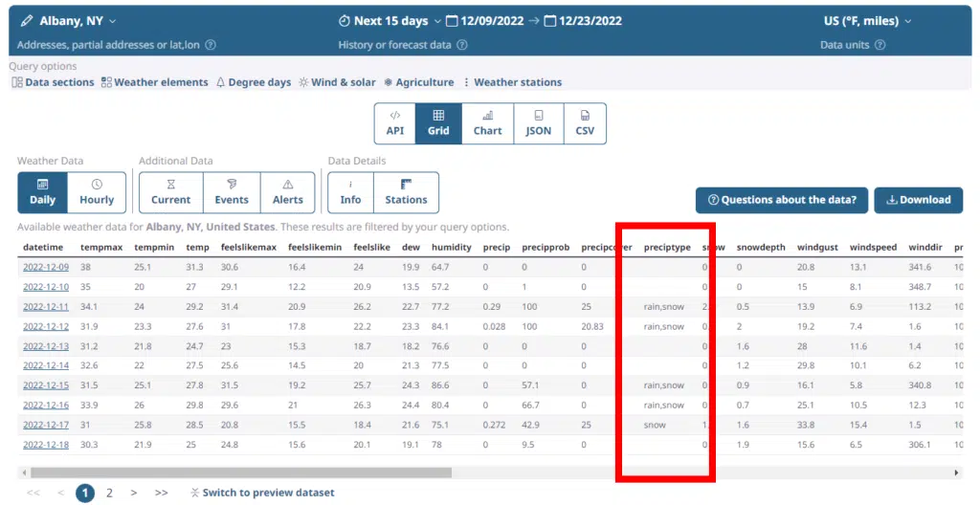Open the end date calendar for 12/23/2022
This screenshot has height=505, width=980.
click(x=550, y=21)
